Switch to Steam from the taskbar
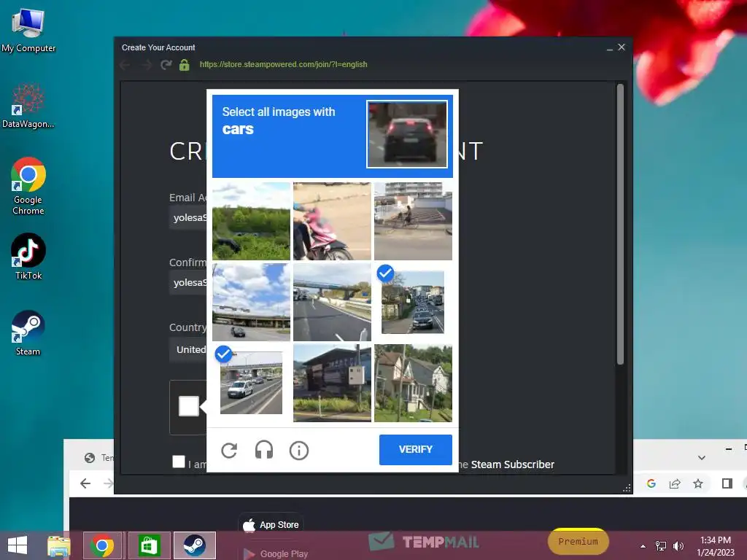Viewport: 747px width, 560px height. point(194,545)
